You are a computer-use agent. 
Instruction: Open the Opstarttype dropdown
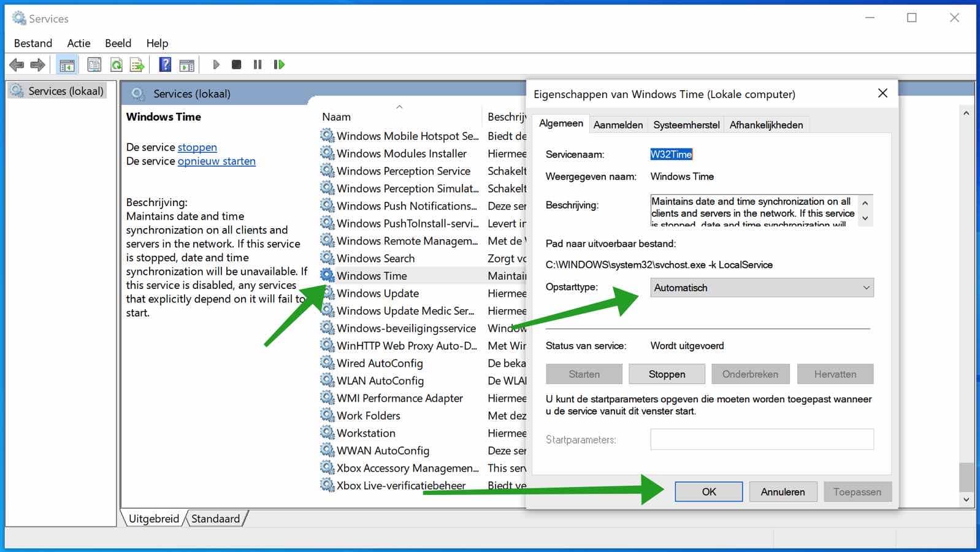pyautogui.click(x=762, y=288)
